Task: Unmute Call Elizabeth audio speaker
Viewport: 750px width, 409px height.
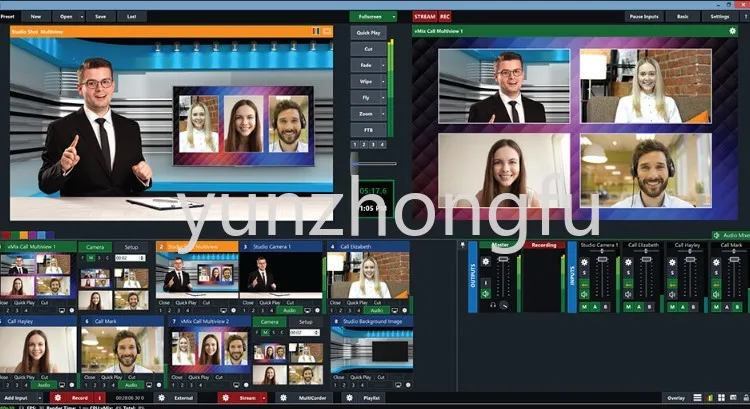Action: [x=628, y=295]
